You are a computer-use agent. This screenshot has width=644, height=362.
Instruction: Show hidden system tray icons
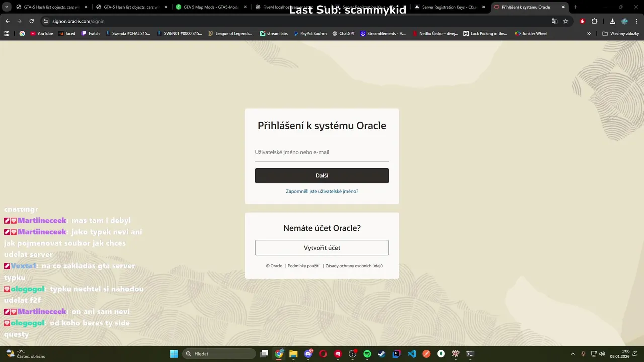point(572,354)
